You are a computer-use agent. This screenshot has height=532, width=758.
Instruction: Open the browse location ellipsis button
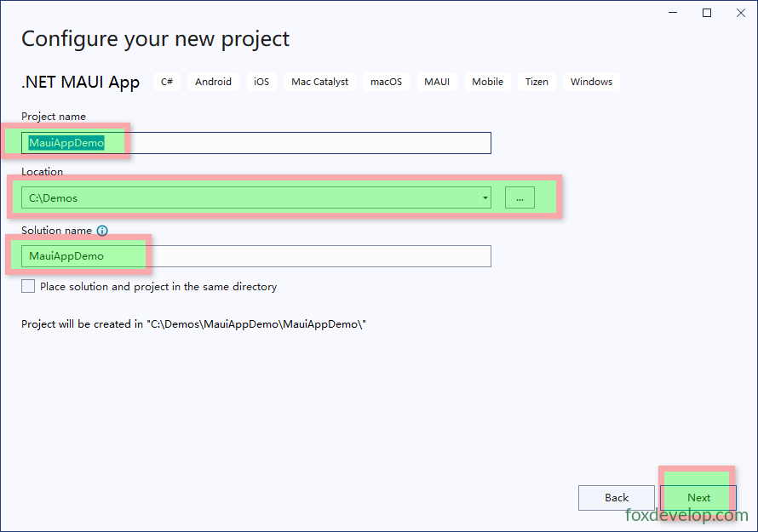[520, 197]
